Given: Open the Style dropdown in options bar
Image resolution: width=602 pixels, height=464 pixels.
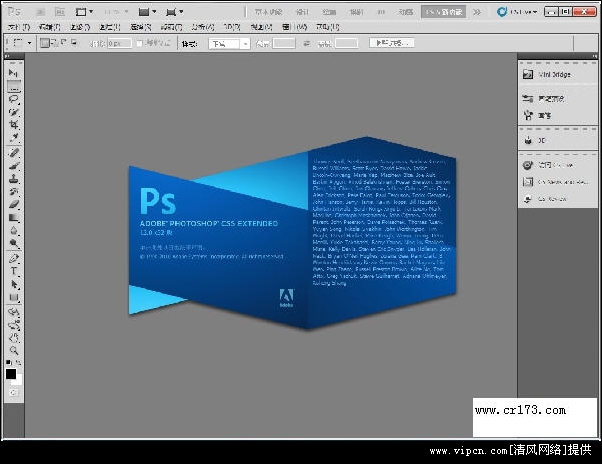Looking at the screenshot, I should [229, 44].
